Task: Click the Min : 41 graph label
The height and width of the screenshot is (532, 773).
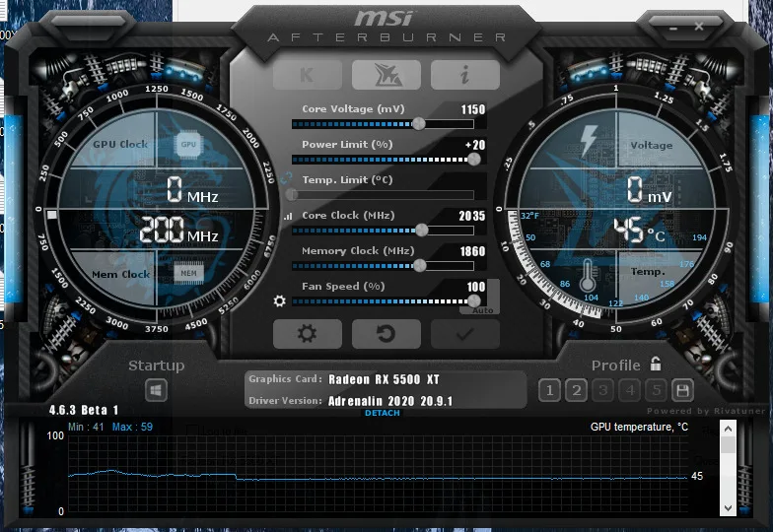Action: pyautogui.click(x=86, y=427)
